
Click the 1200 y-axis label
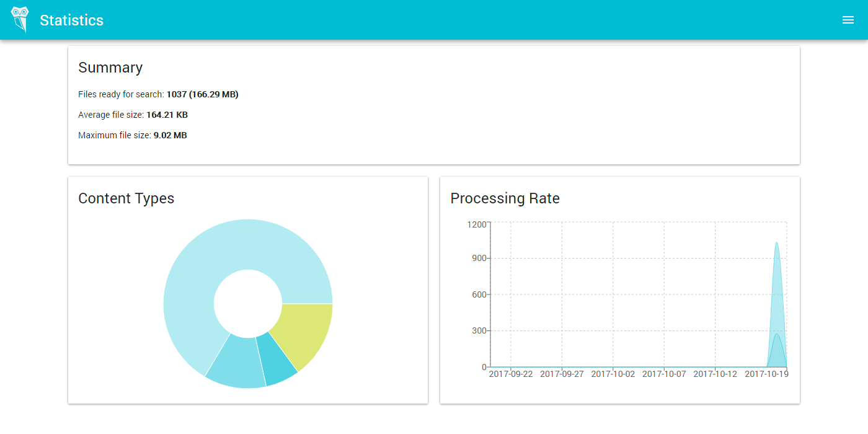[x=477, y=224]
